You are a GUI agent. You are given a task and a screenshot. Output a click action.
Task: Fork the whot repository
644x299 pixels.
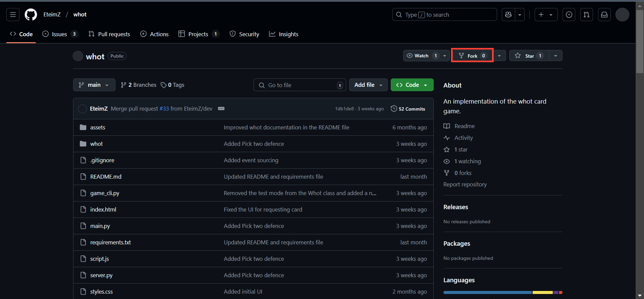[472, 56]
